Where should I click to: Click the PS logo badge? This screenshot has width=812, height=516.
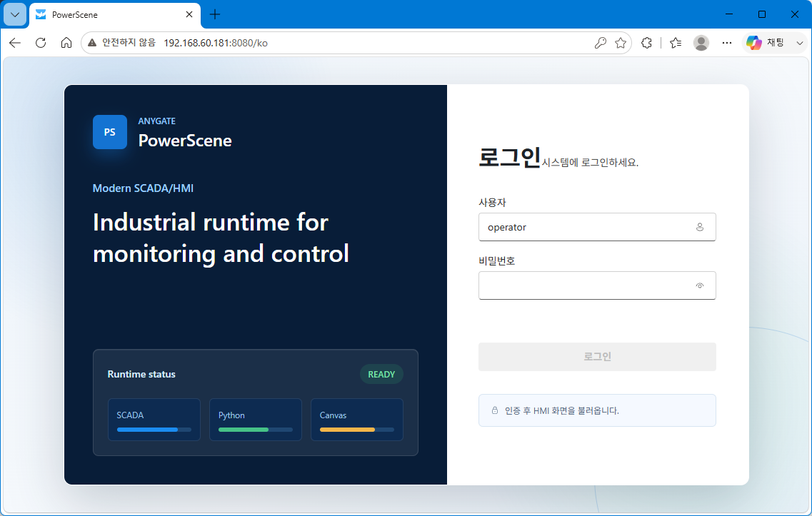click(110, 132)
